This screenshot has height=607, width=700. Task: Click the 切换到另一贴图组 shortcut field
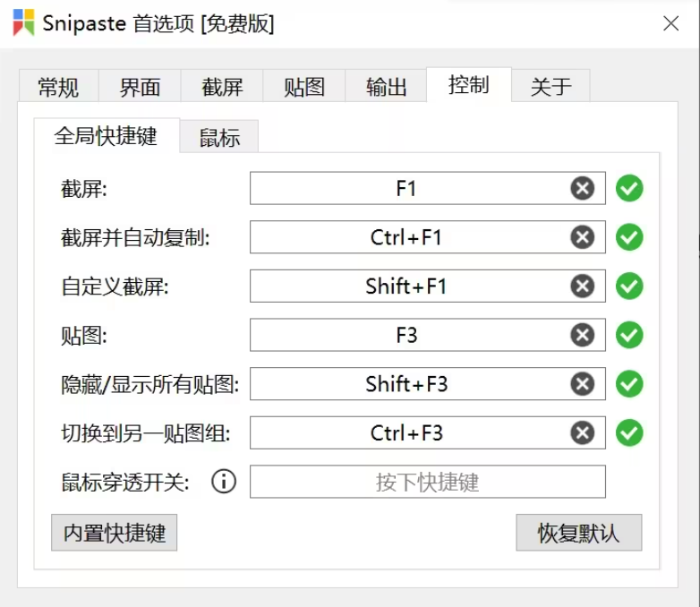[407, 433]
